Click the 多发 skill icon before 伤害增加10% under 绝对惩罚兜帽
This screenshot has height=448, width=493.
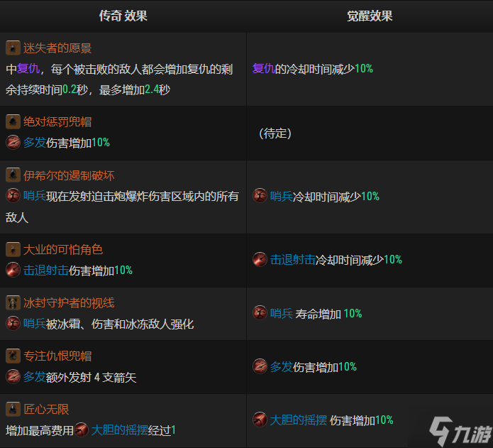(x=13, y=143)
